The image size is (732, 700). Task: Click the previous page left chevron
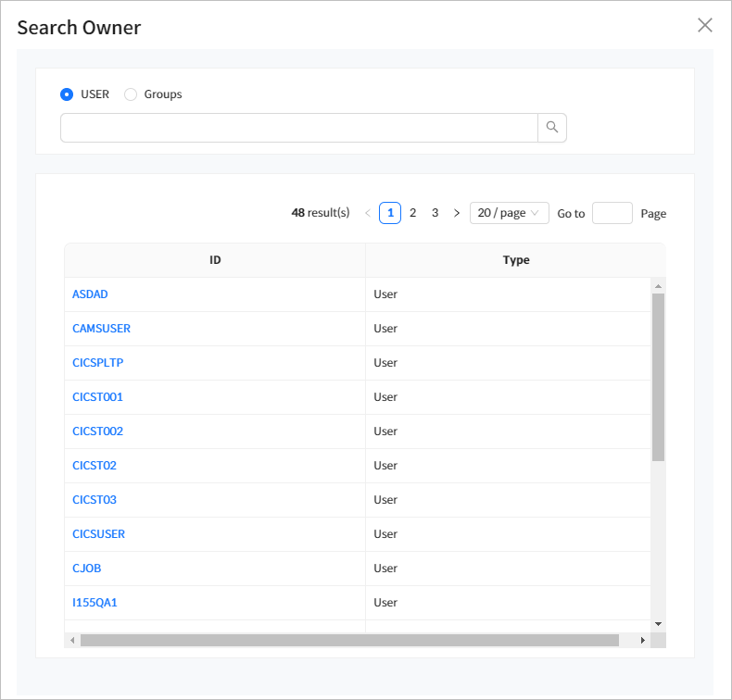(x=367, y=213)
